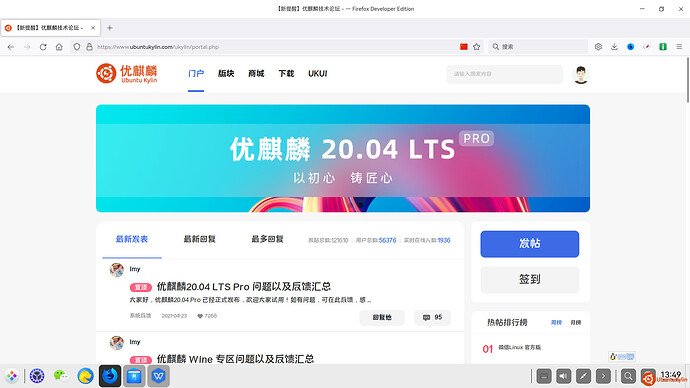The width and height of the screenshot is (690, 388).
Task: Open the 商城 navigation tab
Action: 256,73
